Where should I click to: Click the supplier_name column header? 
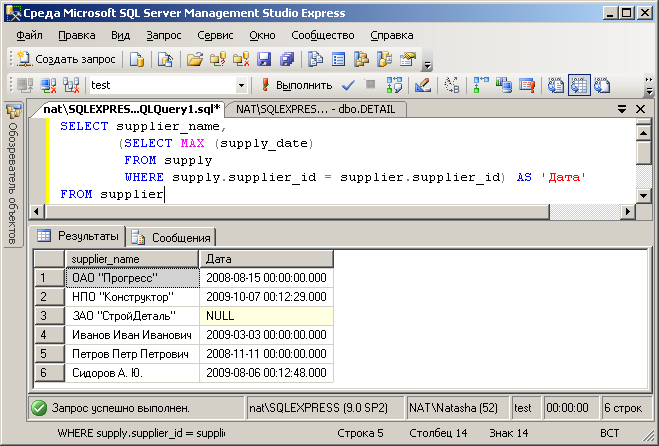132,259
